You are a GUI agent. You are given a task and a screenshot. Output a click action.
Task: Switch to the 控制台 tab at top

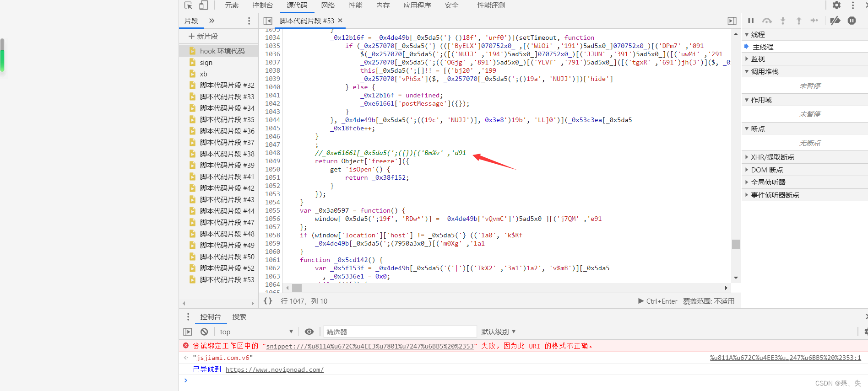pos(263,5)
